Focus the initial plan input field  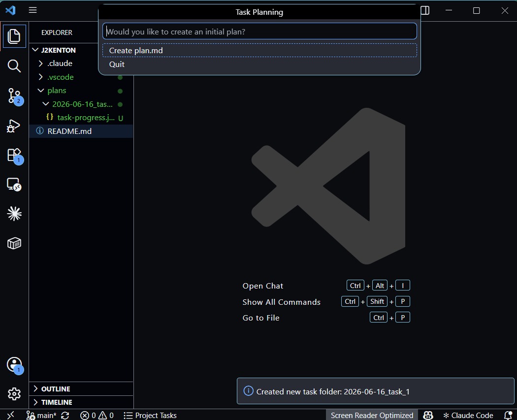coord(259,32)
